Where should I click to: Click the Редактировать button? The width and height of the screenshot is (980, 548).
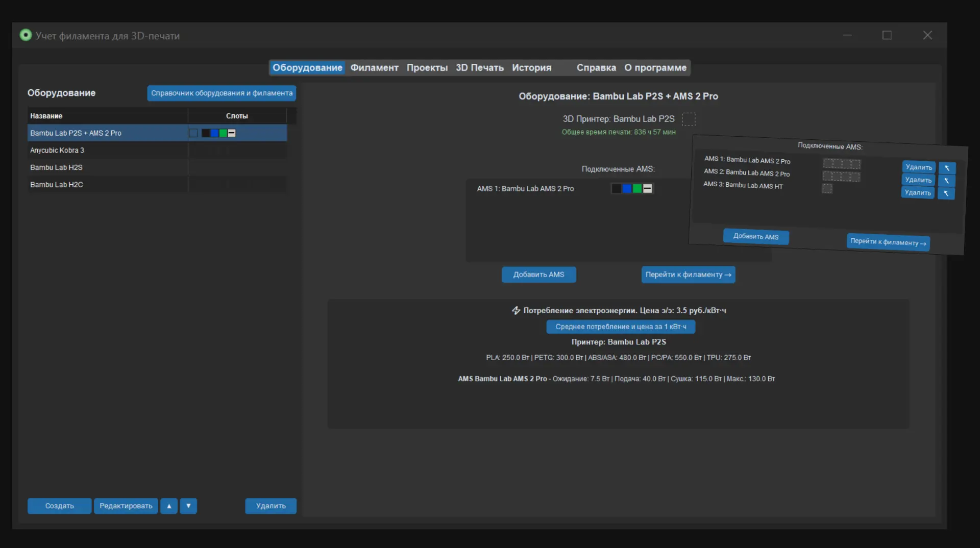[x=126, y=506]
